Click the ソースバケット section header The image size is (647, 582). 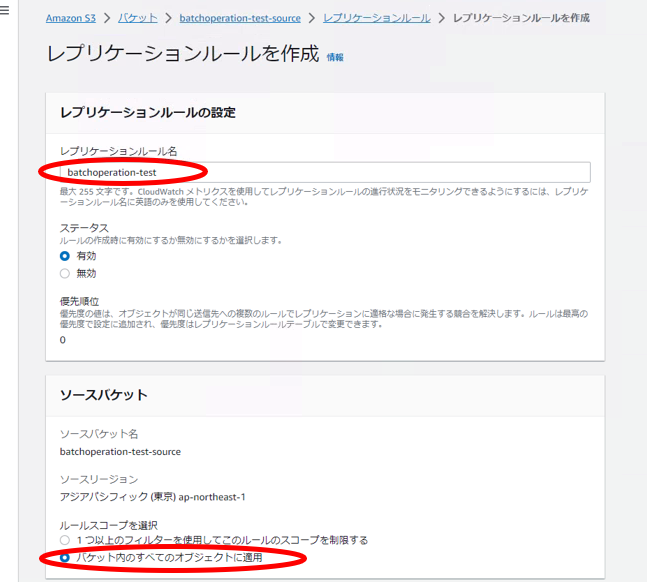(103, 395)
